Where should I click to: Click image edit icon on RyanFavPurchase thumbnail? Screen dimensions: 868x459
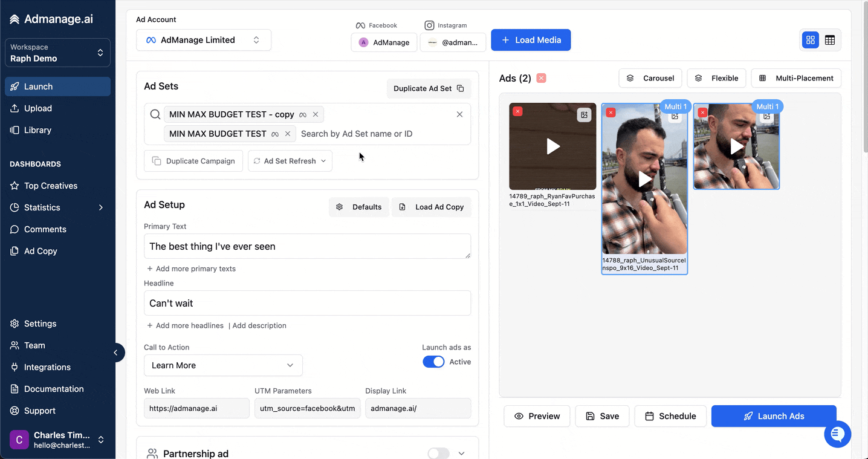click(x=584, y=115)
